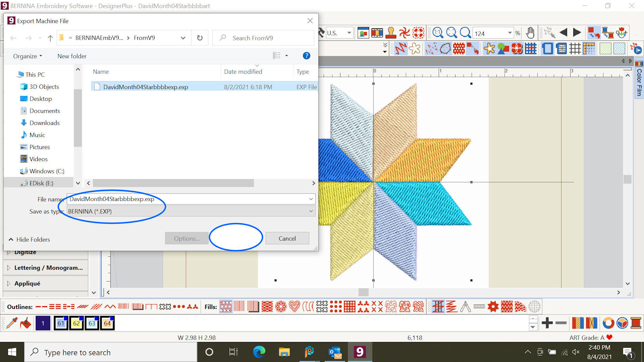
Task: Click the right arrow travel forward icon
Action: [576, 33]
